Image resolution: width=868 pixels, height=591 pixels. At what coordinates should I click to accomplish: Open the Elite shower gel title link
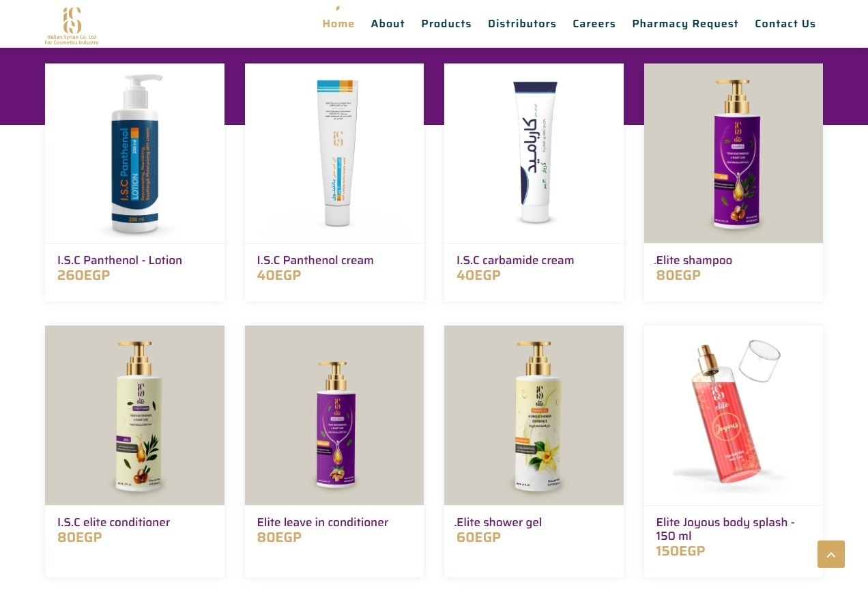click(x=499, y=522)
